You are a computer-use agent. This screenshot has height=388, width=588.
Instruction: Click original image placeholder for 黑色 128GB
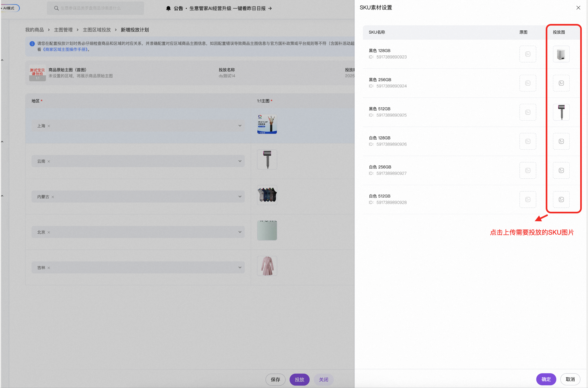coord(528,54)
